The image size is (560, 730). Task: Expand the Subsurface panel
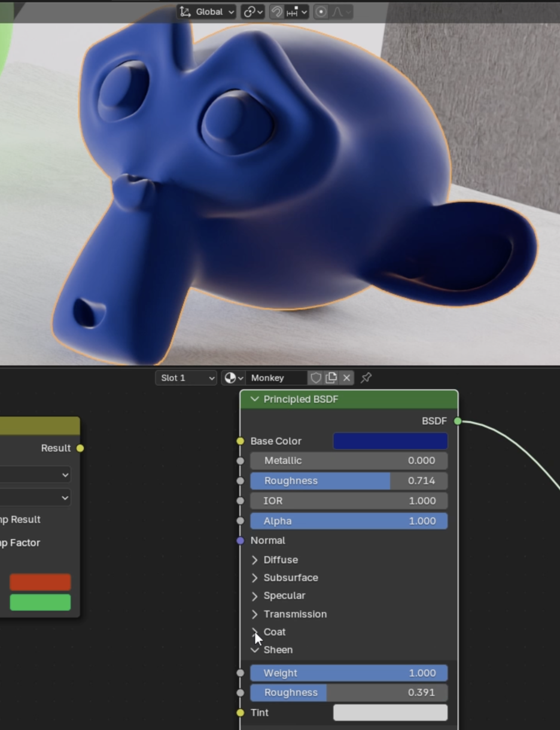click(x=255, y=578)
